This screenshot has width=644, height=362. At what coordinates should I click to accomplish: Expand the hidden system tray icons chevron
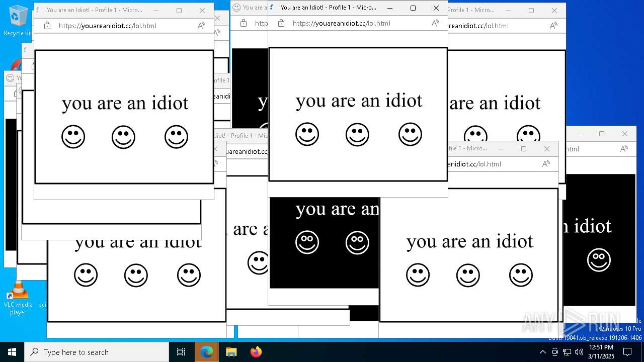coord(542,352)
